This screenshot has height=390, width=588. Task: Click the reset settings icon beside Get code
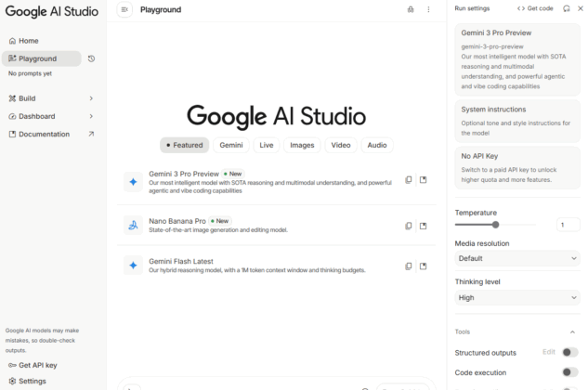point(566,8)
